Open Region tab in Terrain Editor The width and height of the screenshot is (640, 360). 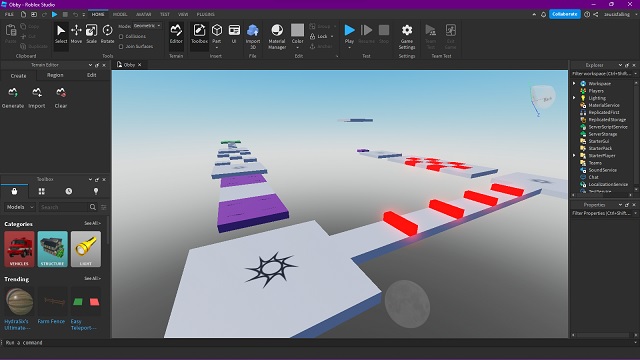(x=55, y=75)
